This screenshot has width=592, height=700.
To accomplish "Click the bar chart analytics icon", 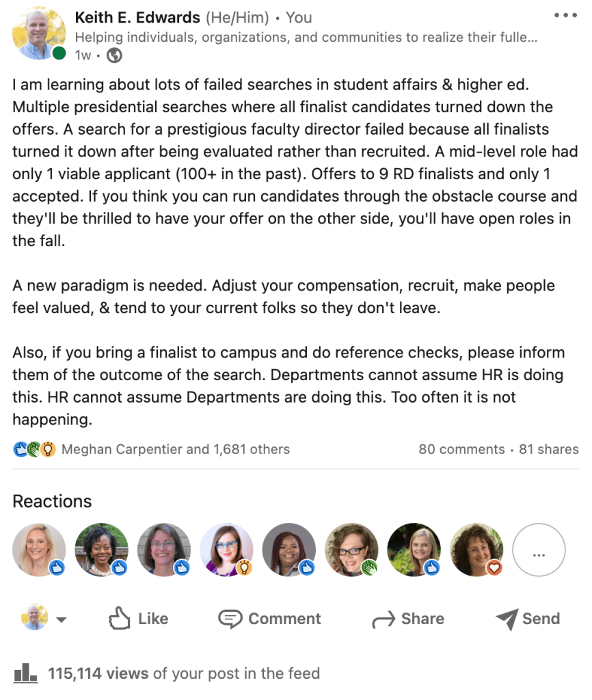I will [x=26, y=673].
